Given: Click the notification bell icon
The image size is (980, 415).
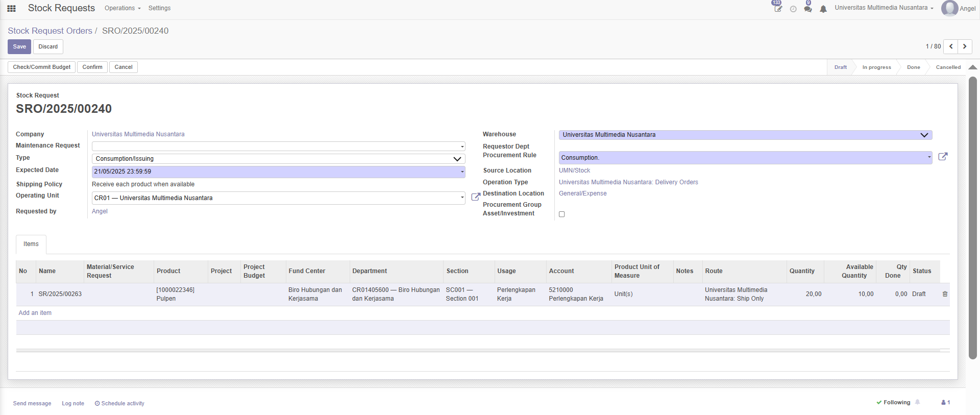Looking at the screenshot, I should point(823,9).
